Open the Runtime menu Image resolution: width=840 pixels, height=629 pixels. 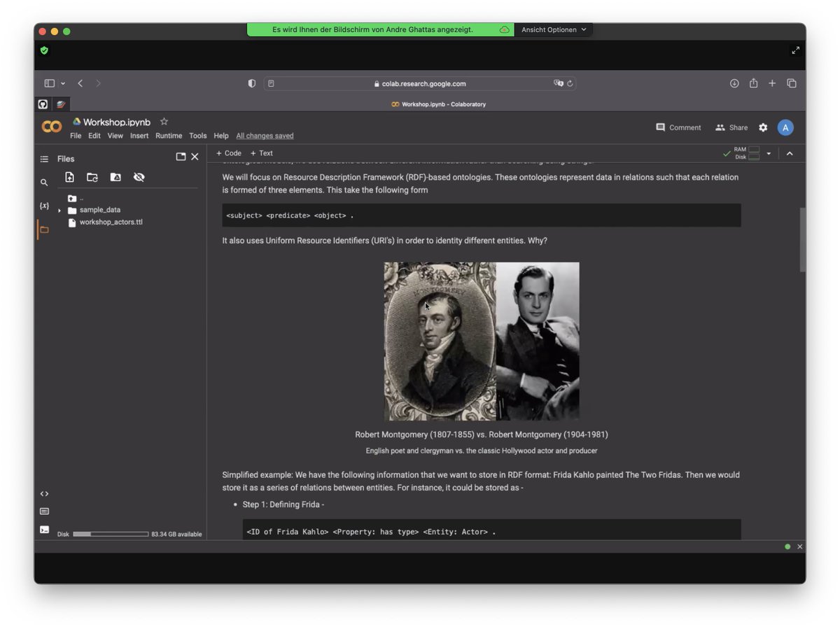[x=169, y=136]
